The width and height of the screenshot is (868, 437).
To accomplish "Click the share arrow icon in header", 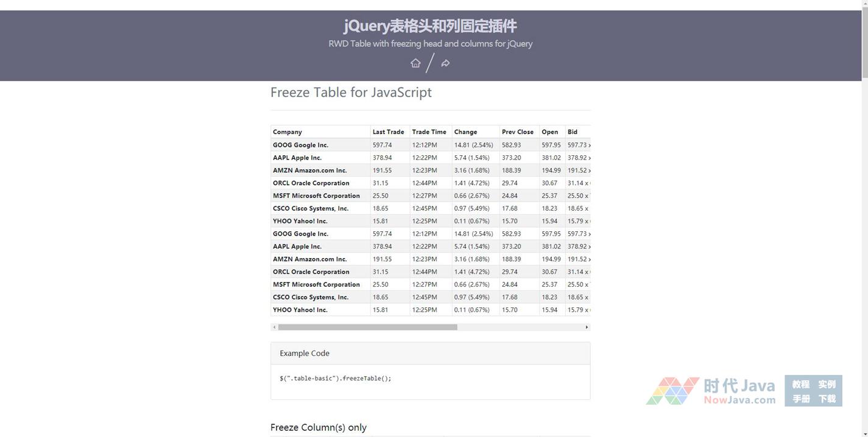I will click(445, 63).
